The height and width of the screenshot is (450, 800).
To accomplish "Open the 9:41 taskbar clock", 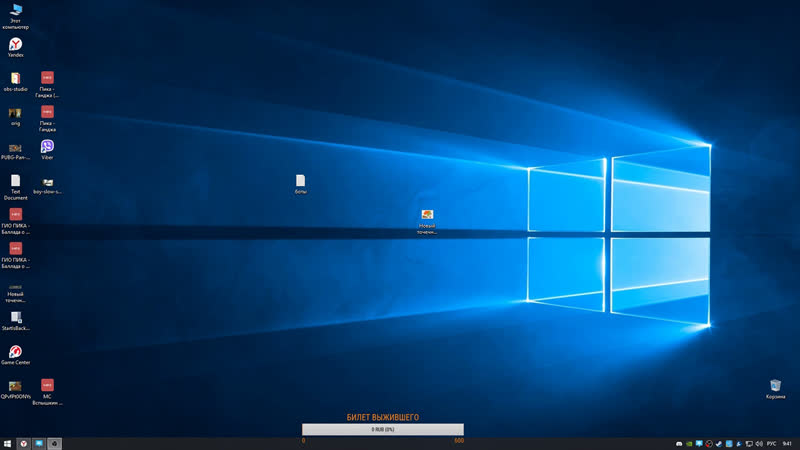I will (787, 444).
